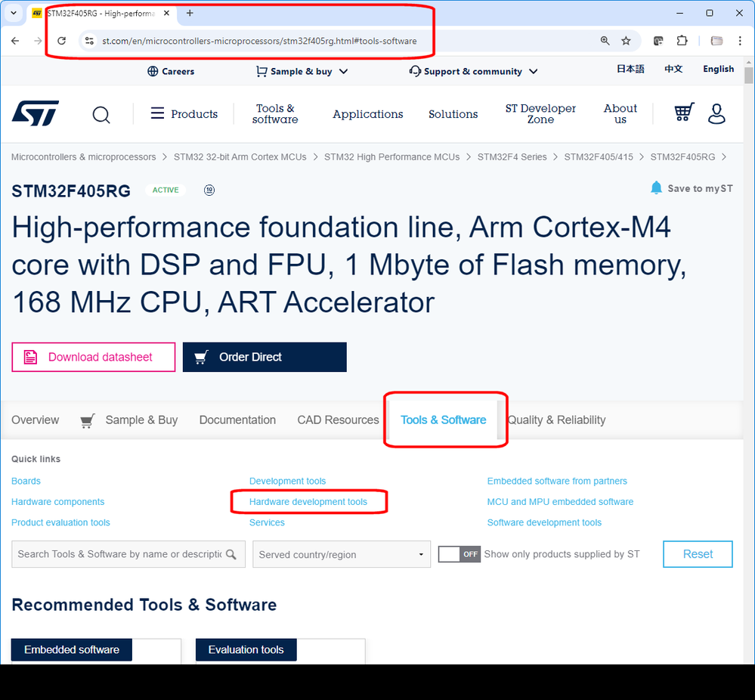Toggle Show only products supplied by ST
755x700 pixels.
pos(459,555)
